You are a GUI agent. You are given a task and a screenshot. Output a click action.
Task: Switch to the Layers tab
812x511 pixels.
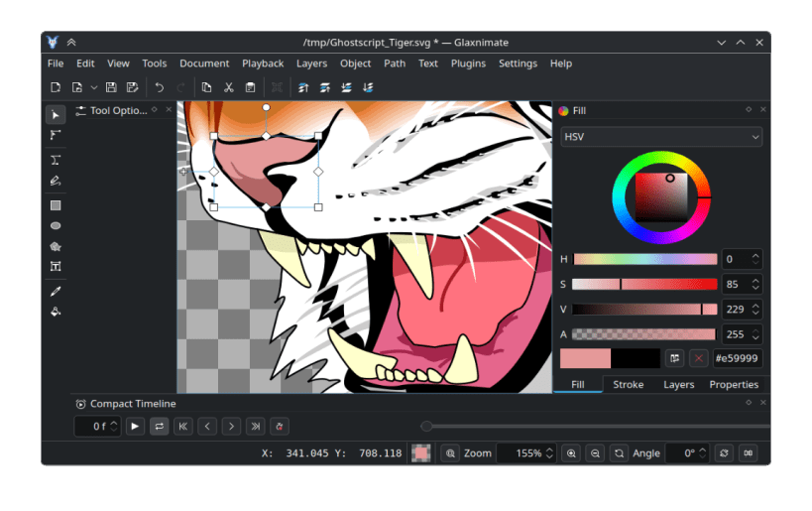[x=678, y=385]
